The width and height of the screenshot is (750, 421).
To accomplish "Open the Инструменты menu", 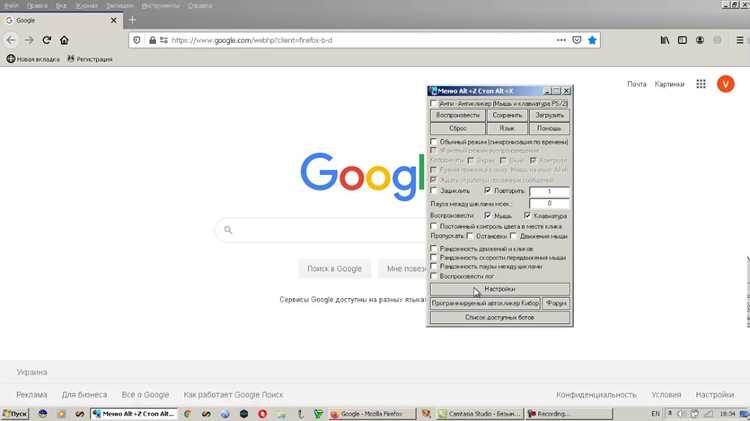I will pyautogui.click(x=160, y=6).
